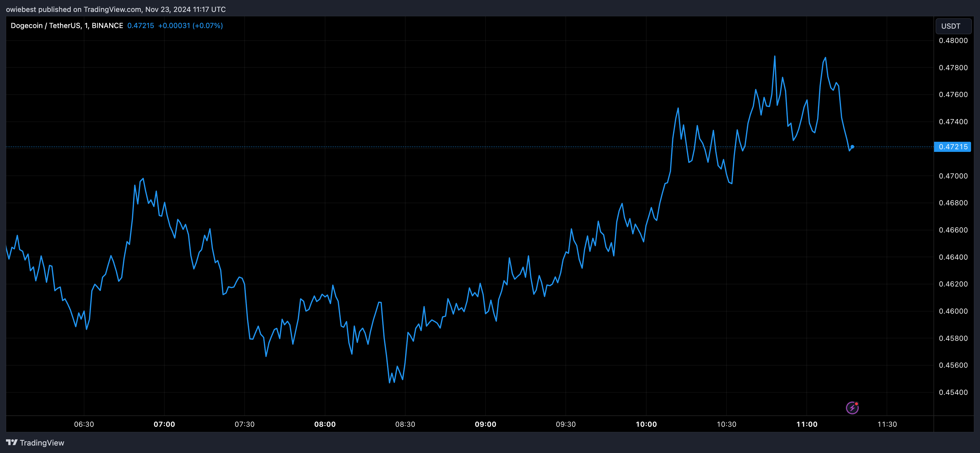Click the 06:30 time axis label
This screenshot has width=980, height=453.
tap(84, 424)
